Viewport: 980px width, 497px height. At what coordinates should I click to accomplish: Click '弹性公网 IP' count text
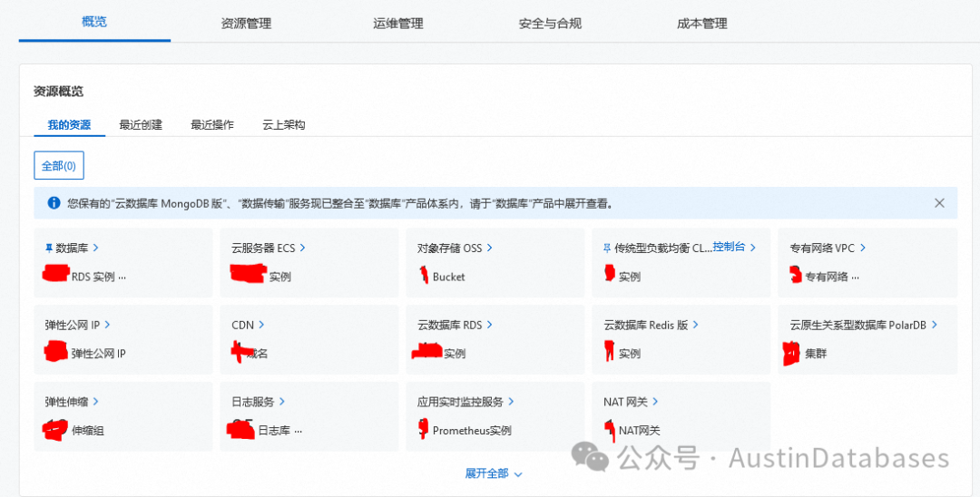[x=98, y=354]
